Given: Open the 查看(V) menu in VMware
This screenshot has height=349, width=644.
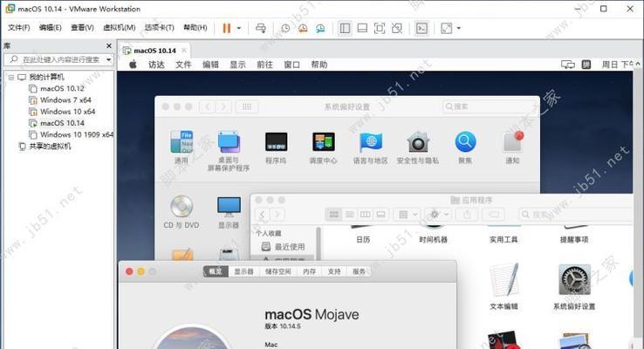Looking at the screenshot, I should (82, 28).
